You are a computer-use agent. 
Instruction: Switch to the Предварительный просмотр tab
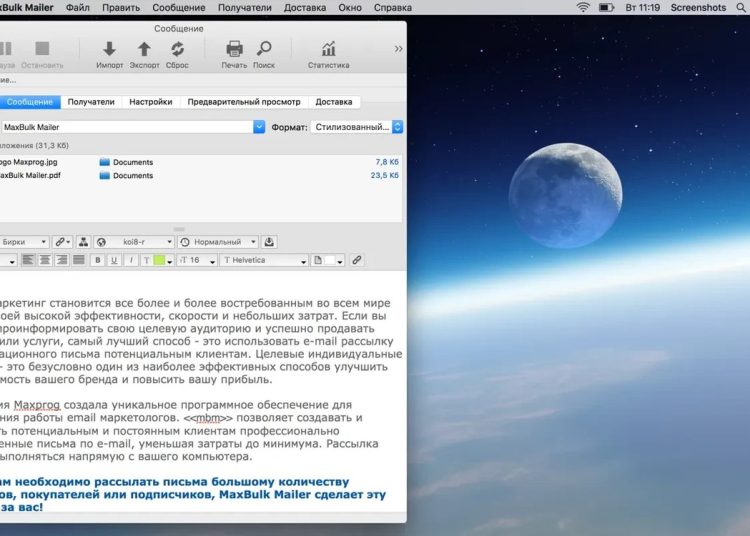(243, 102)
